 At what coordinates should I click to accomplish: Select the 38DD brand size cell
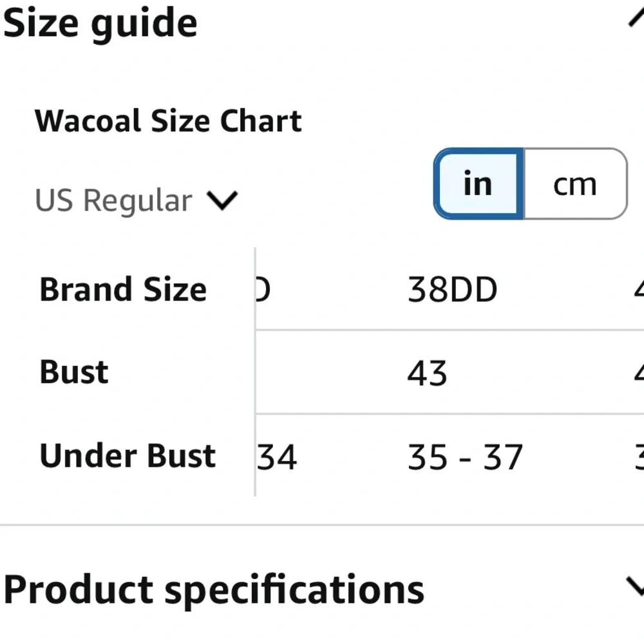(x=452, y=290)
